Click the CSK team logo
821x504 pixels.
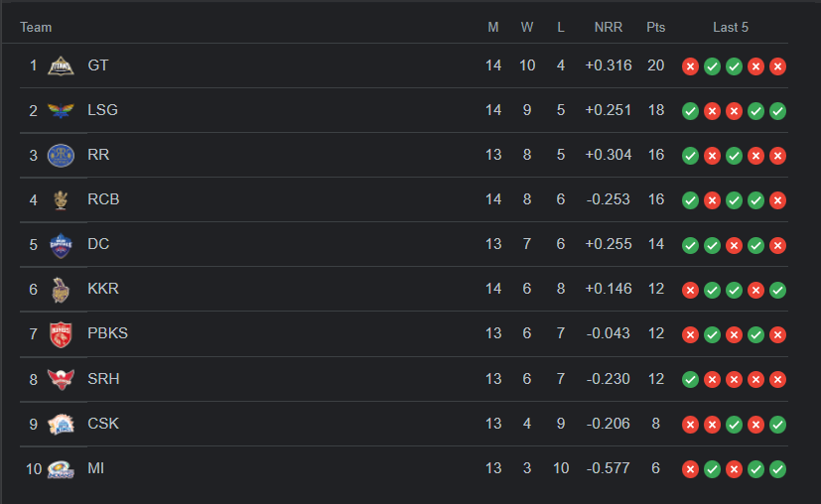pos(62,424)
